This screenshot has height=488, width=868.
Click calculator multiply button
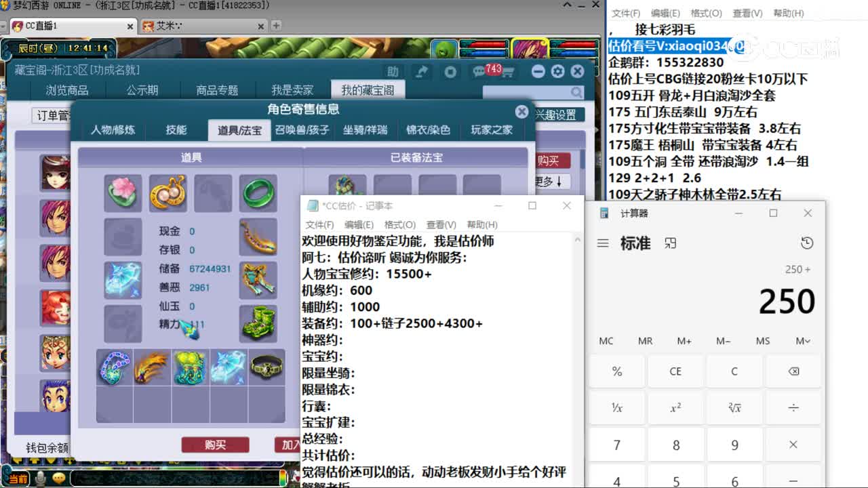click(793, 445)
